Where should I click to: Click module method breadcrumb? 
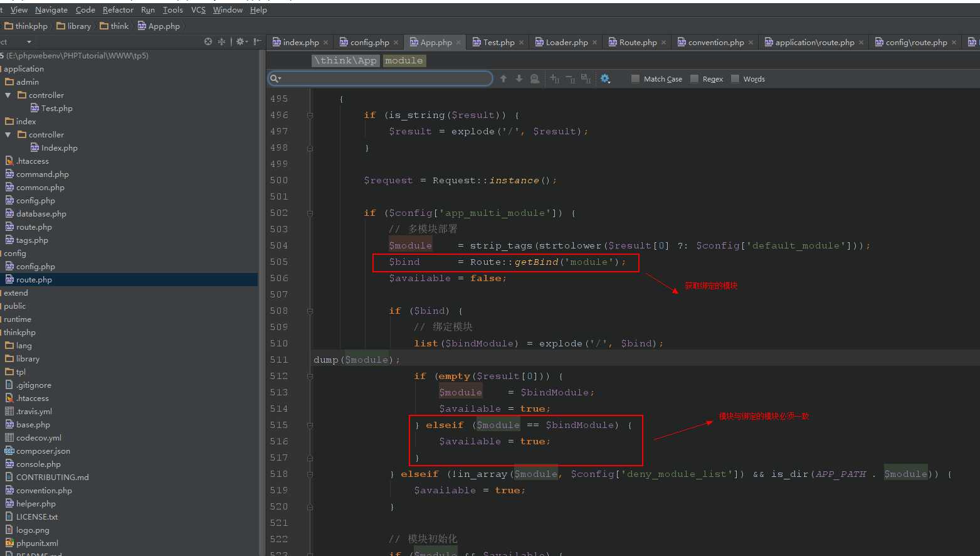click(x=404, y=61)
